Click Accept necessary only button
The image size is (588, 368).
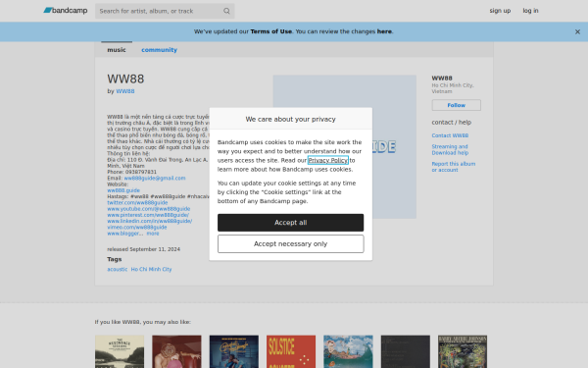coord(291,243)
